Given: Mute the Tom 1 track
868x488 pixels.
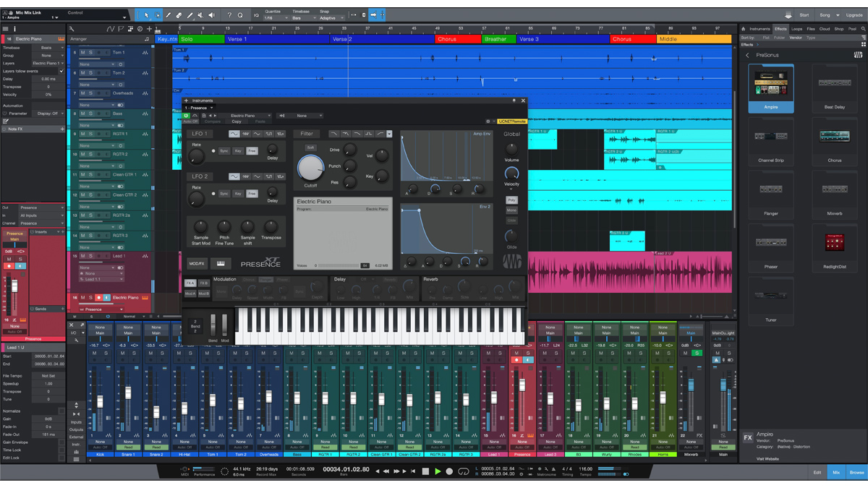Looking at the screenshot, I should click(x=82, y=53).
